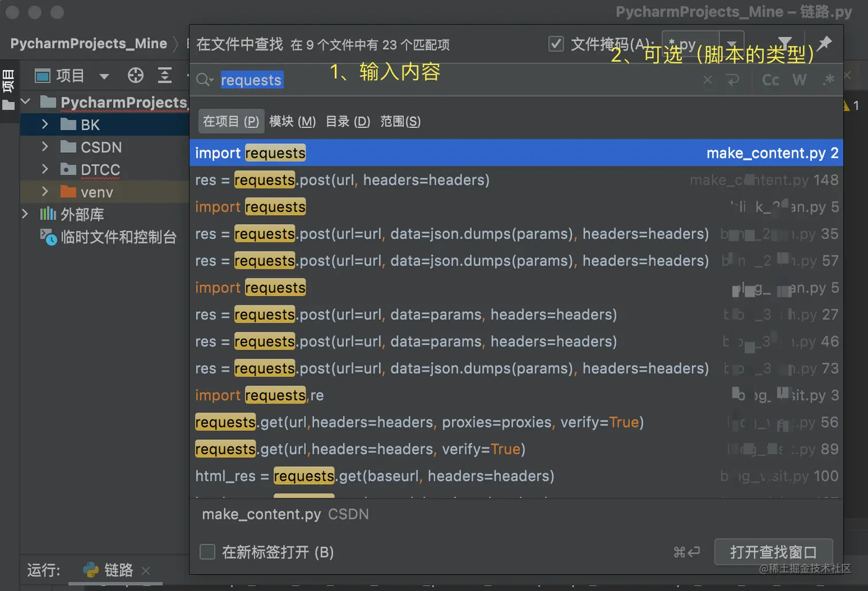
Task: Expand the DTCC folder
Action: point(45,169)
